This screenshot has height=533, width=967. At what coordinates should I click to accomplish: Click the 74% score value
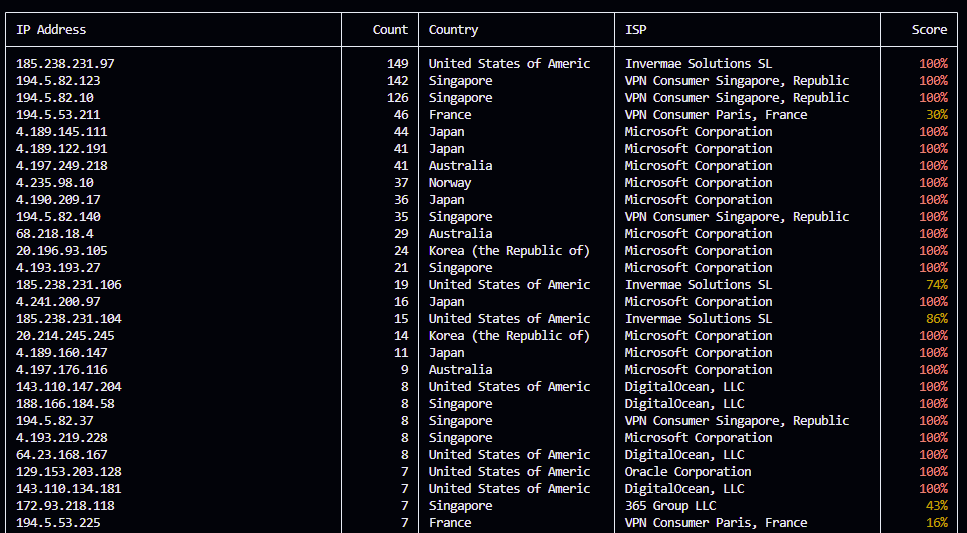[937, 284]
